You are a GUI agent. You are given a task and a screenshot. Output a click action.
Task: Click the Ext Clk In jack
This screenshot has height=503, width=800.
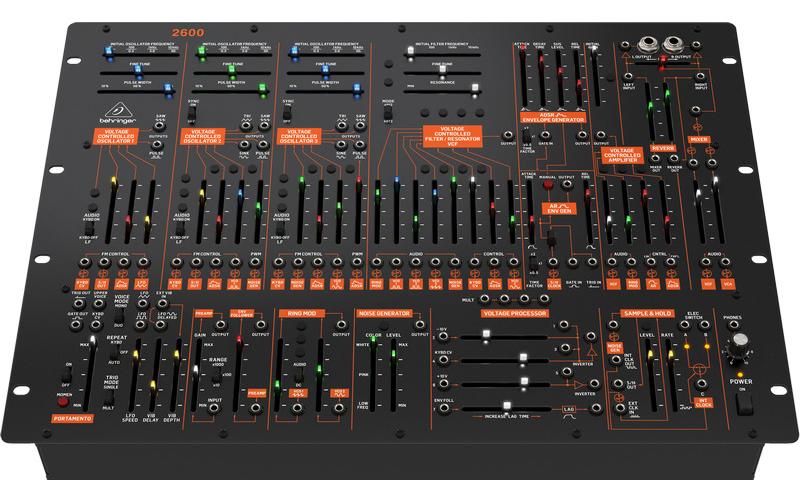pos(619,408)
